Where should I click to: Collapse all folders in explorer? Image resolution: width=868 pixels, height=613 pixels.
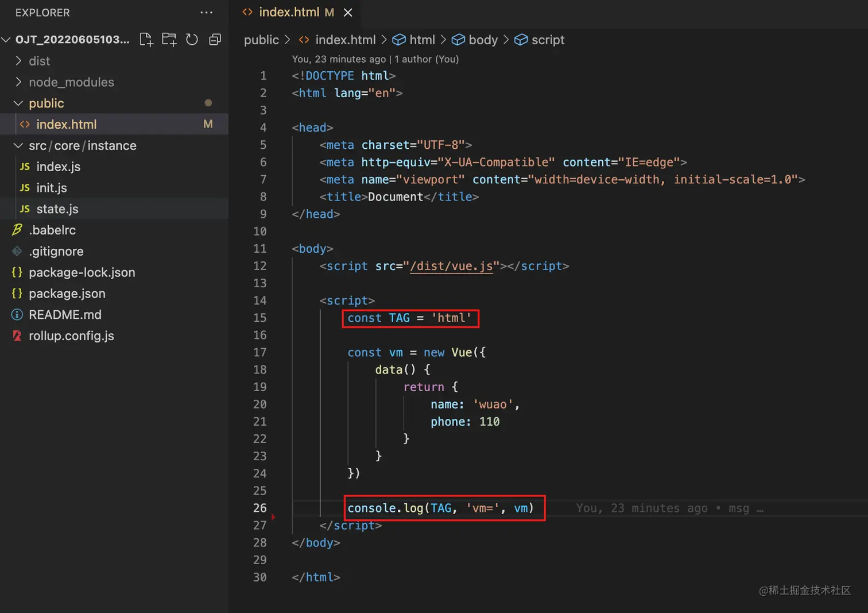coord(215,40)
